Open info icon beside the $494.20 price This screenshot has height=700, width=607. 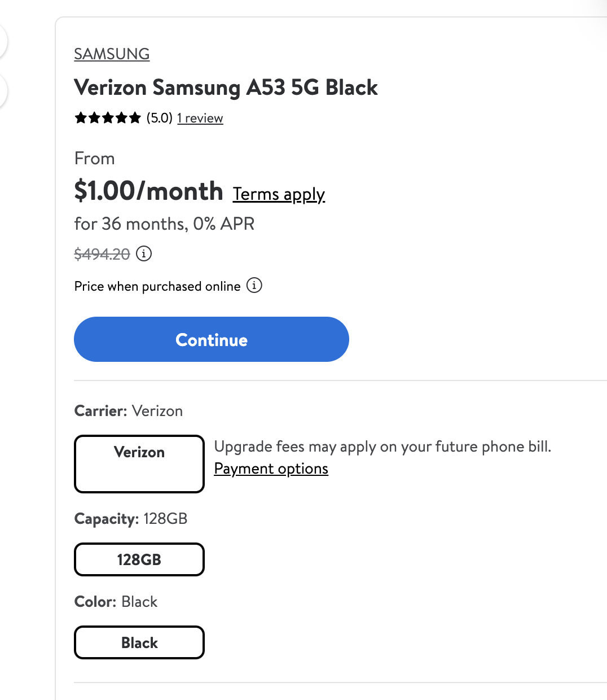[144, 253]
